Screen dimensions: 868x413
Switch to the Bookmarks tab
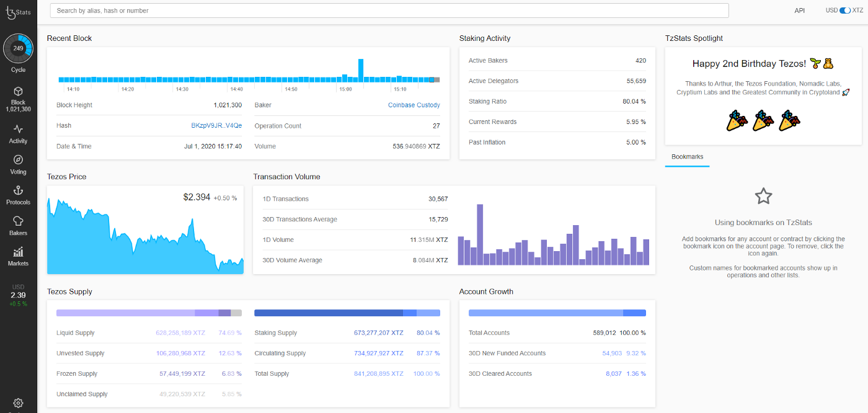point(687,157)
